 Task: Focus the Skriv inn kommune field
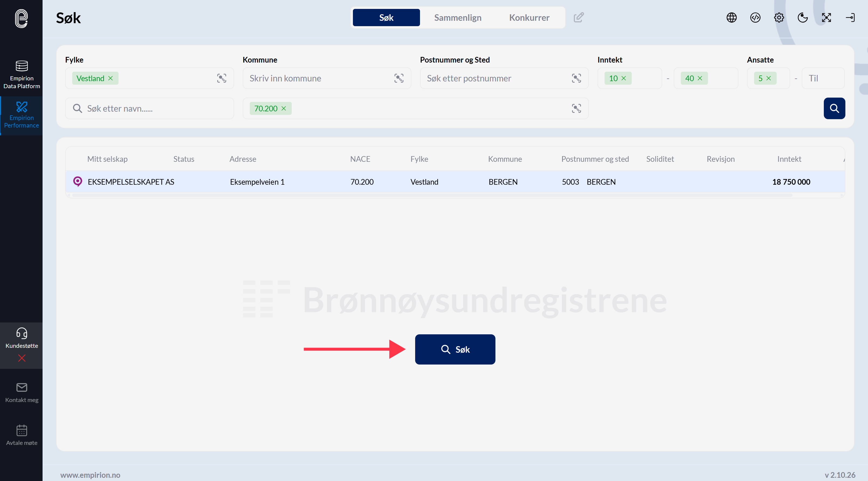(327, 78)
